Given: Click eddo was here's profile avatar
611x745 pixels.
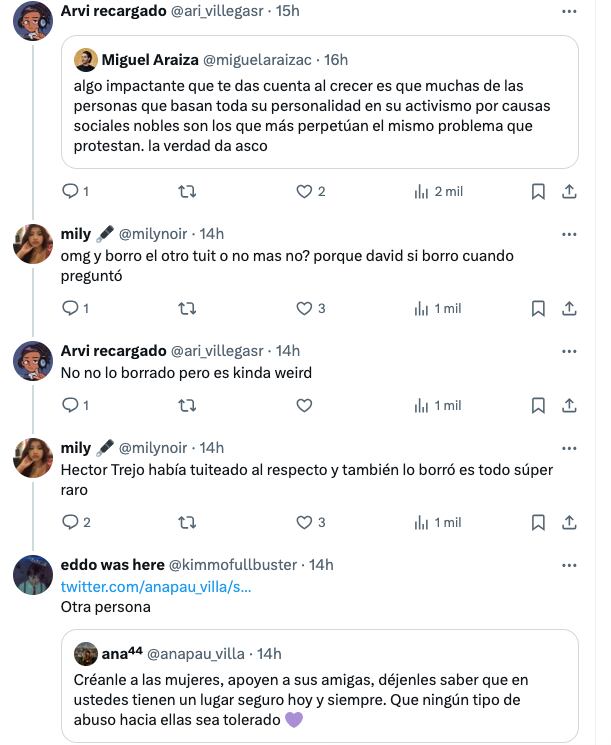Looking at the screenshot, I should [33, 574].
